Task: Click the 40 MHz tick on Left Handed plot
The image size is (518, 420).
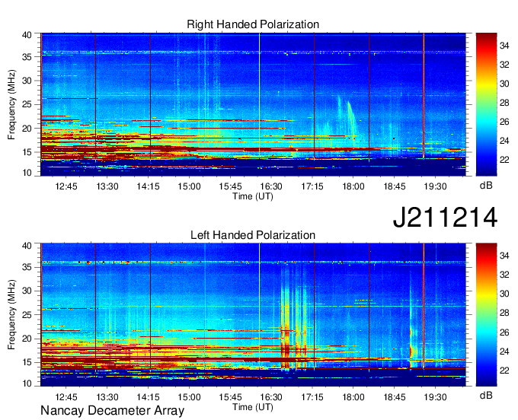Action: point(27,246)
